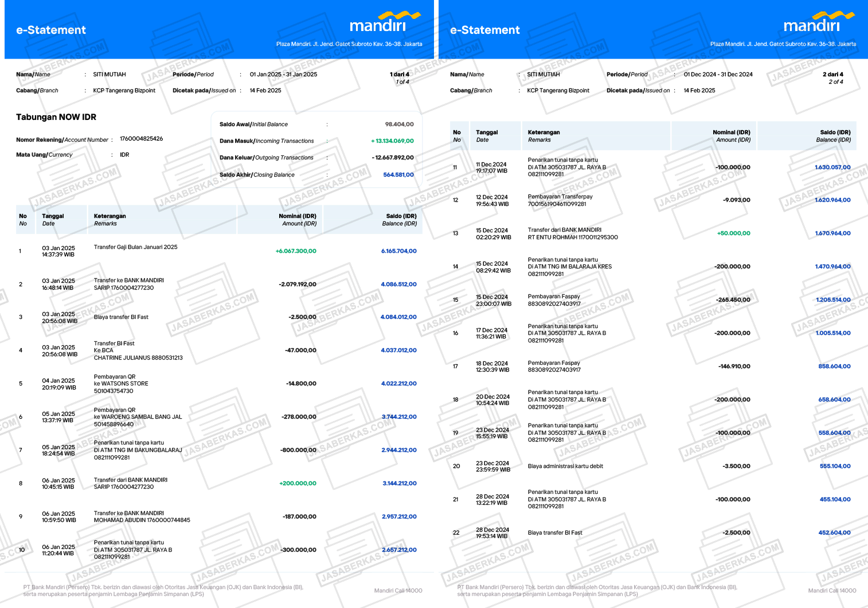Viewport: 868px width, 608px height.
Task: Click Mandiri Call 14000 in left page footer
Action: pyautogui.click(x=398, y=590)
